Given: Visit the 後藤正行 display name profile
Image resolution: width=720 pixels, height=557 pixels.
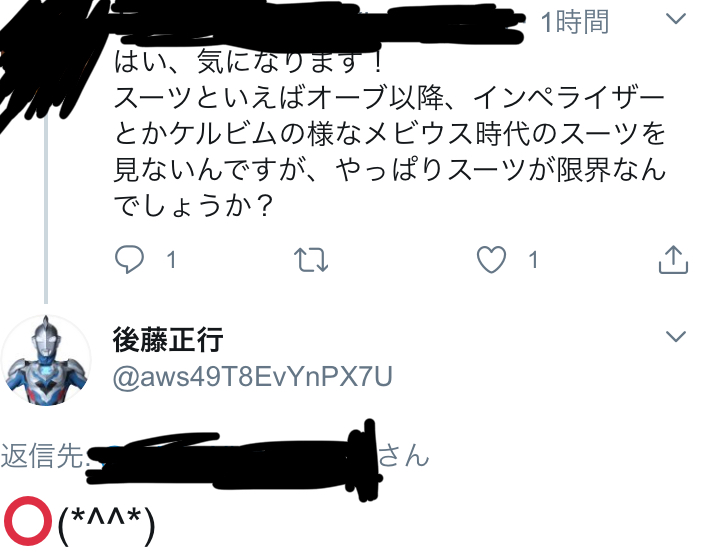Looking at the screenshot, I should pos(168,339).
